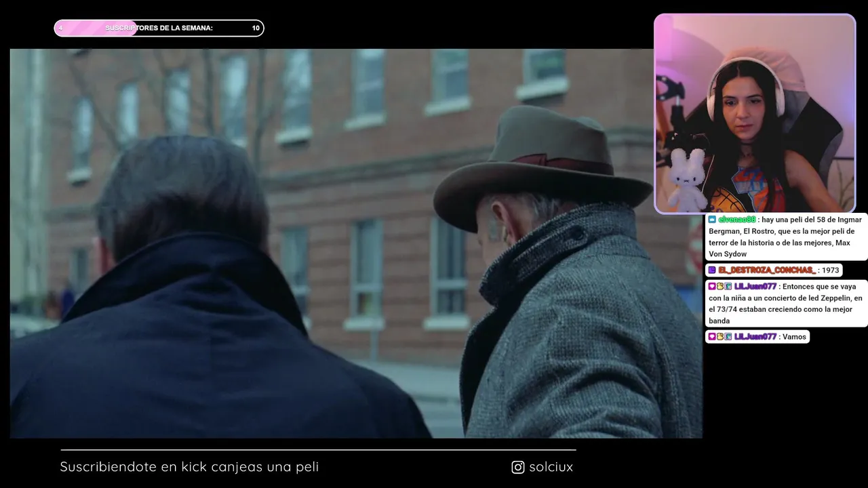Click the chat message text 'Vamos'
The image size is (868, 488).
click(x=794, y=337)
